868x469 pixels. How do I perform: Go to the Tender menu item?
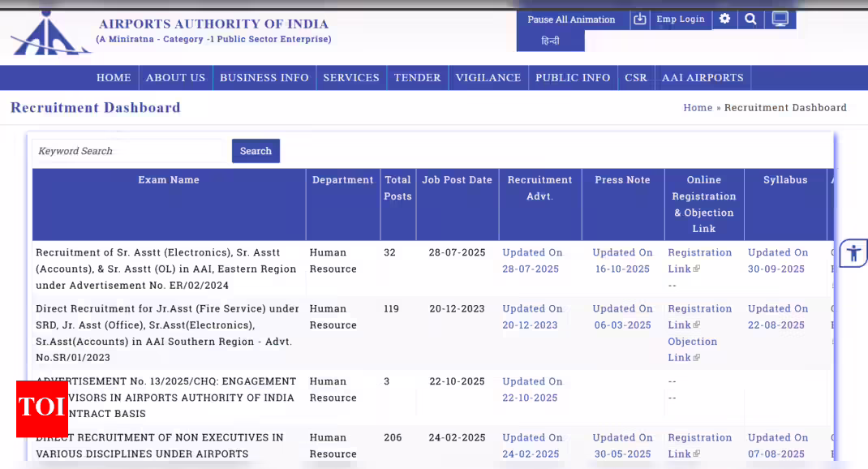(x=417, y=78)
